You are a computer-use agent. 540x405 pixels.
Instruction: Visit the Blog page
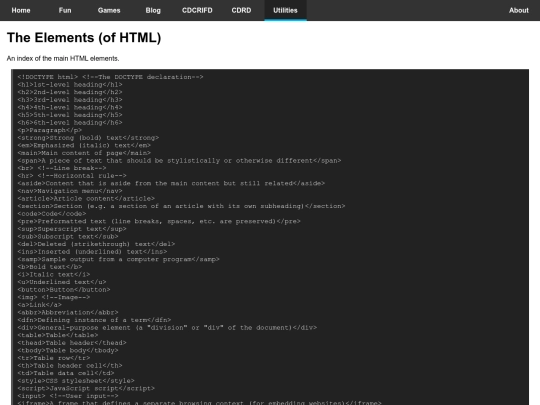(153, 10)
